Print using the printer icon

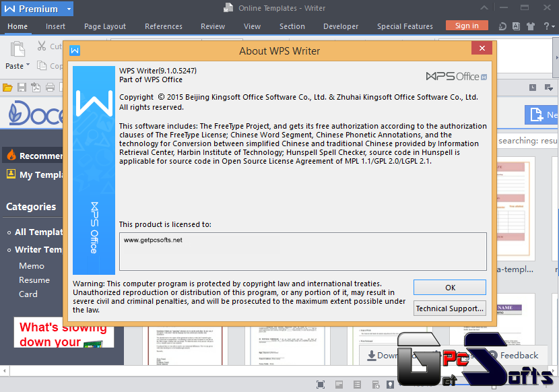point(50,88)
